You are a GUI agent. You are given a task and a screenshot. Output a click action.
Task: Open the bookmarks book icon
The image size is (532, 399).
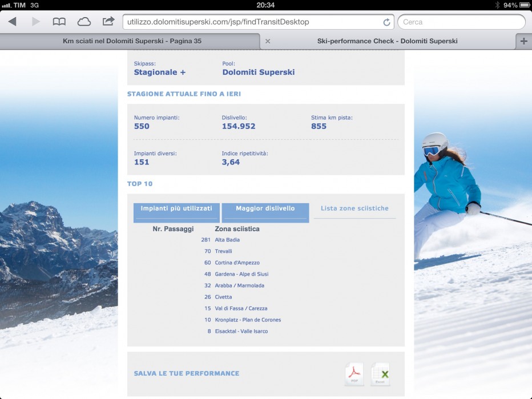coord(59,22)
